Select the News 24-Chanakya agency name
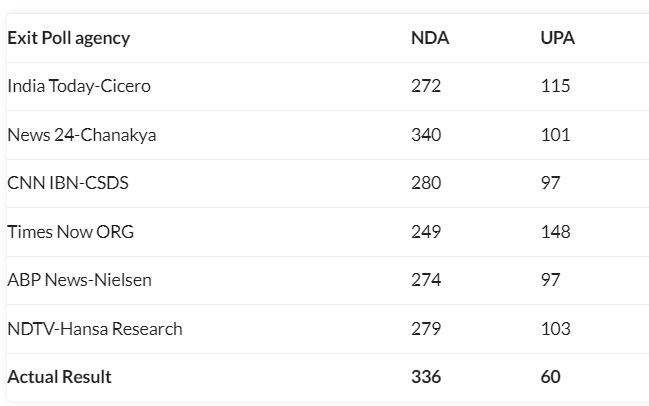Screen dimensions: 649x406 pyautogui.click(x=82, y=135)
